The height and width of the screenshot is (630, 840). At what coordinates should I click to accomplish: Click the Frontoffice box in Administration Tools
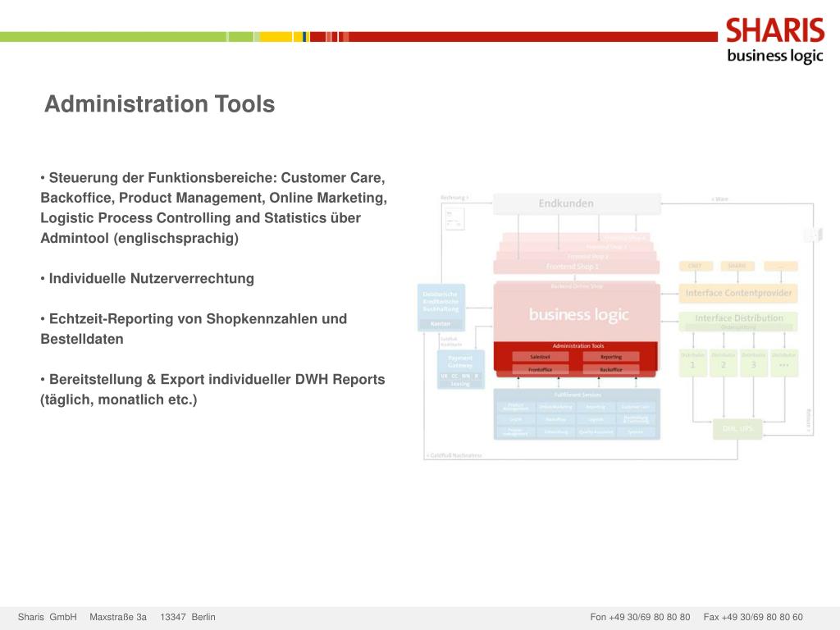pyautogui.click(x=540, y=370)
